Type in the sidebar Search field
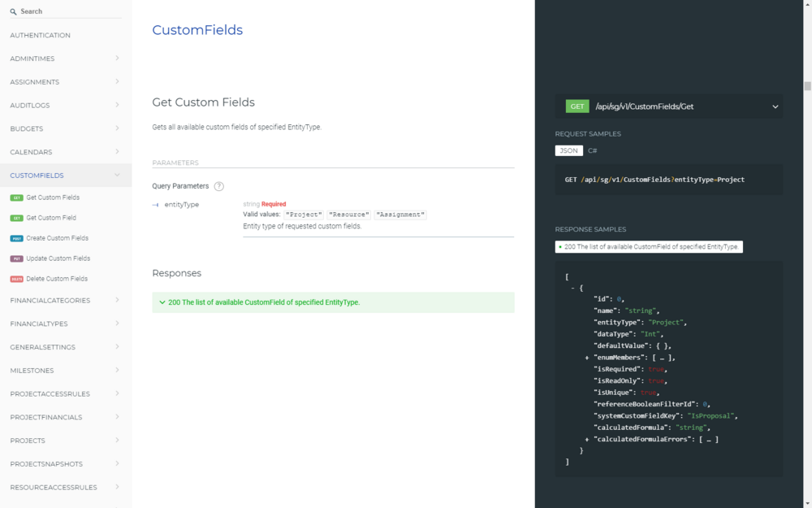 click(x=69, y=12)
